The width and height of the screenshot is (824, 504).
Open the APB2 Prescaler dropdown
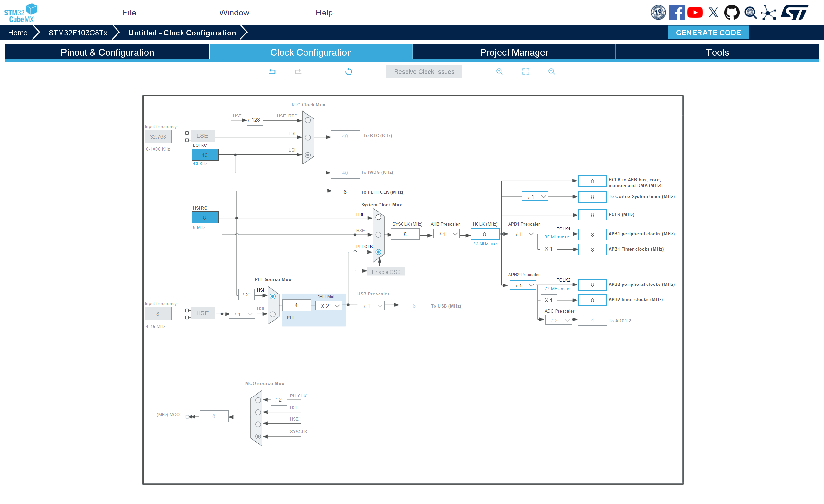(522, 285)
